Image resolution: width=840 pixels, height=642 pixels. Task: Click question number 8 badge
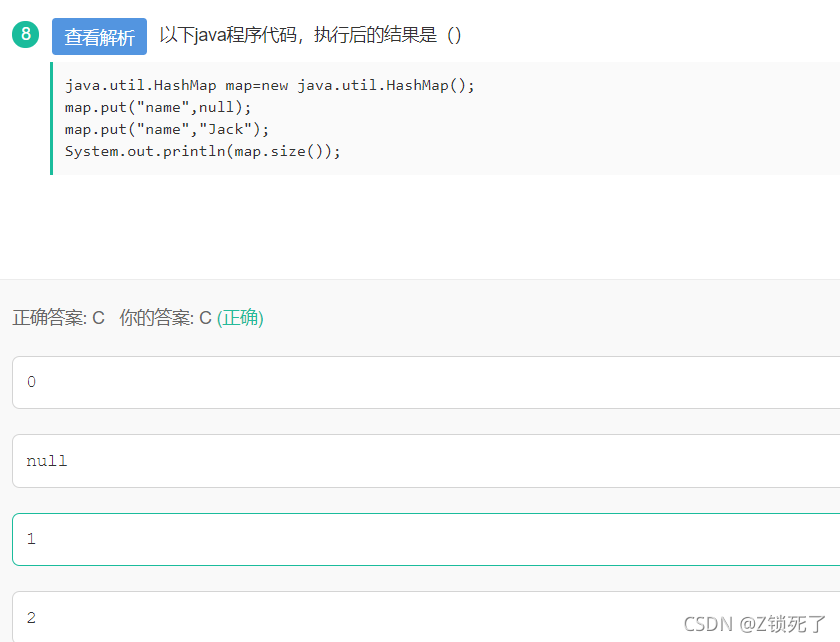pos(26,34)
